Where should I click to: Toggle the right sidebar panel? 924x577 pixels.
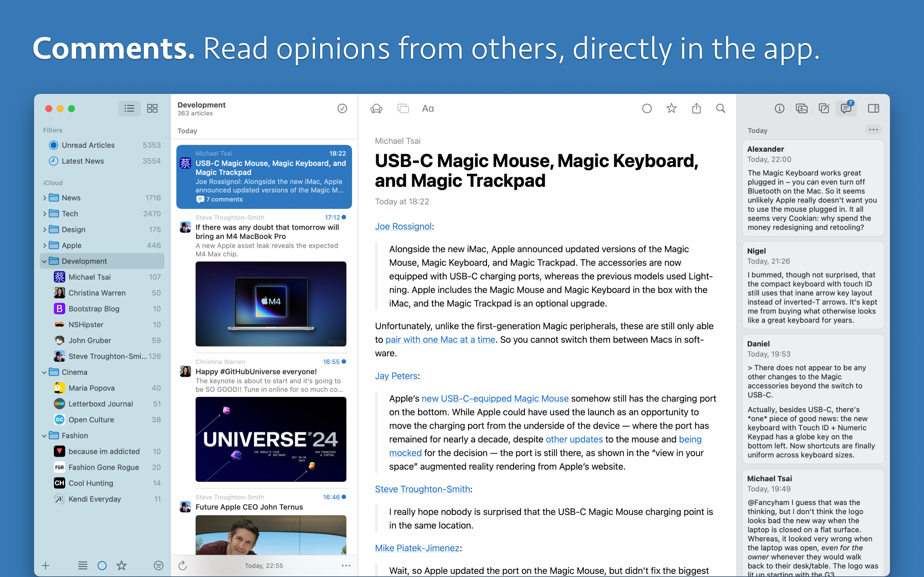pos(873,109)
